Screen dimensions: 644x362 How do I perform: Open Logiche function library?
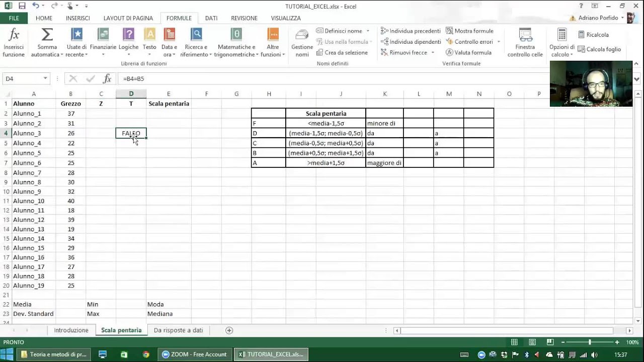(129, 43)
